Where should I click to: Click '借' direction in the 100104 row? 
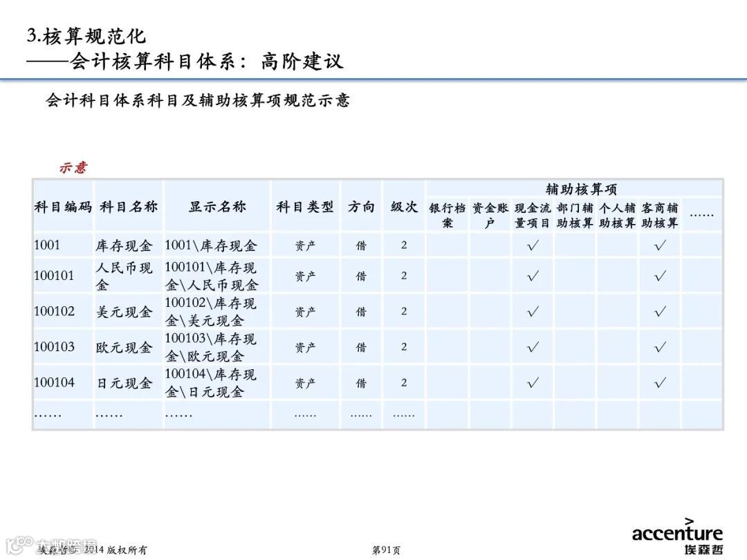click(361, 383)
